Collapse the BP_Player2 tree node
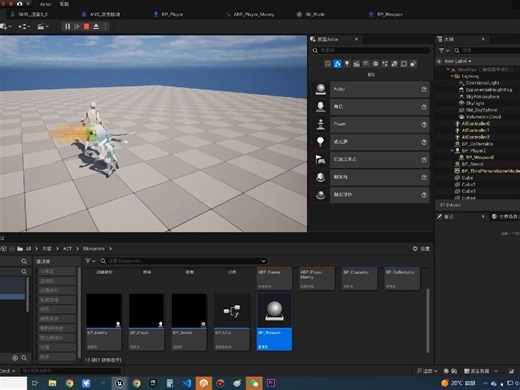520x390 pixels. [x=452, y=151]
